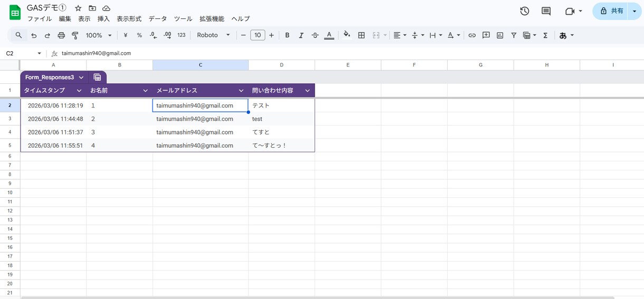Open the fill color picker
This screenshot has height=299, width=644.
pos(347,35)
